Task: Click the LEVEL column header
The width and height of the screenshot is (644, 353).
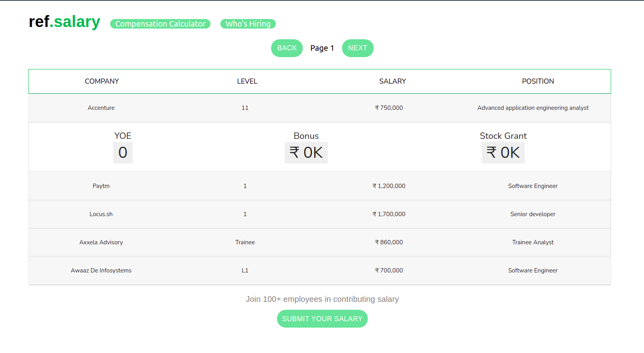Action: click(x=247, y=81)
